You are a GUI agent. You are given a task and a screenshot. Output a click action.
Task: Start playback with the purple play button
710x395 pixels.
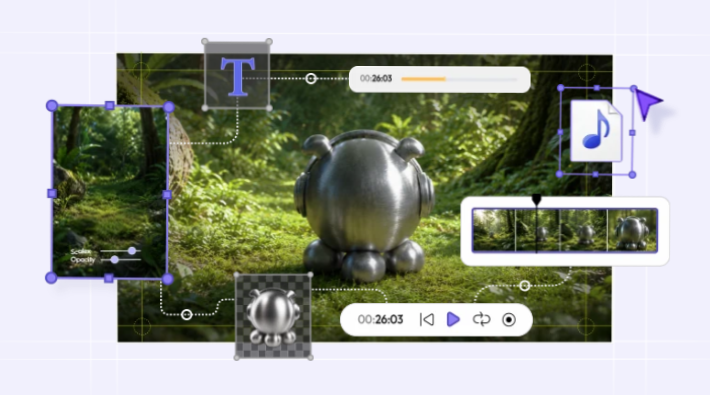[453, 319]
